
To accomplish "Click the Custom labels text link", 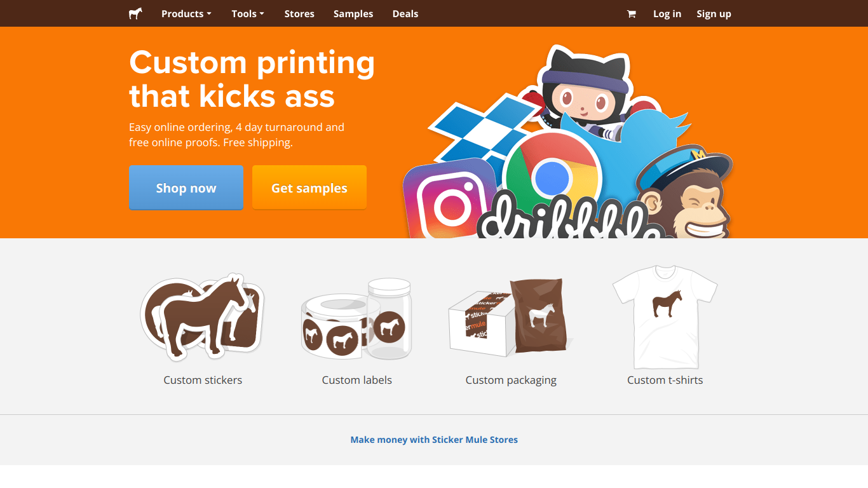I will (356, 380).
